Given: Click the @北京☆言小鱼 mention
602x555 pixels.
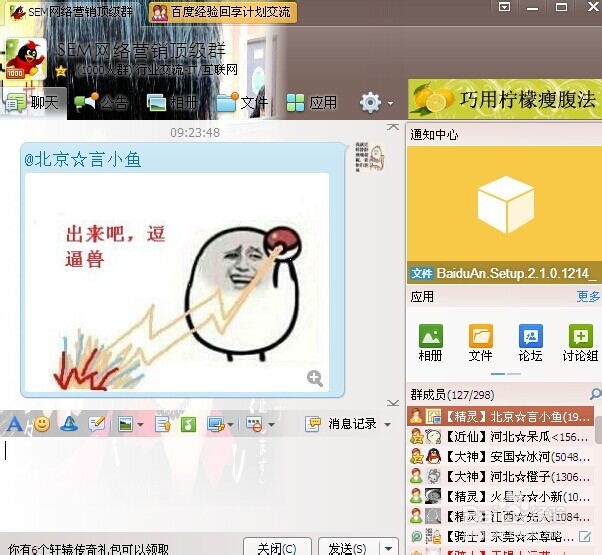Looking at the screenshot, I should pyautogui.click(x=83, y=159).
